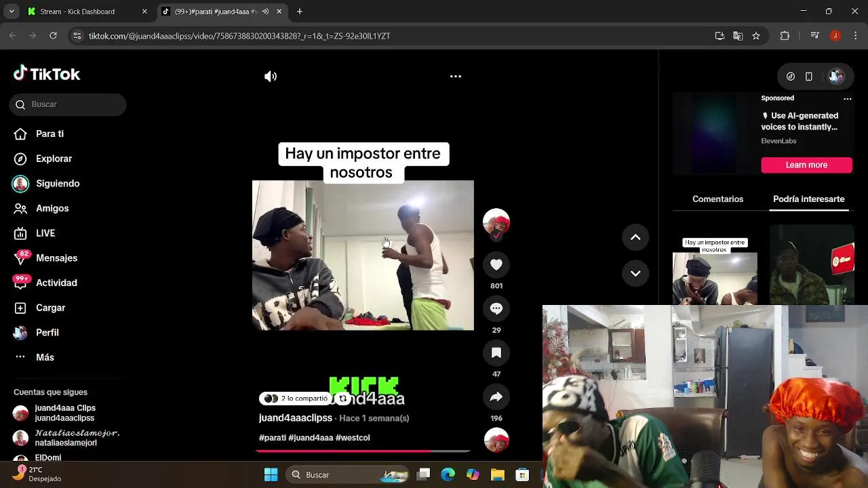868x488 pixels.
Task: Go to the next video arrow
Action: 635,273
